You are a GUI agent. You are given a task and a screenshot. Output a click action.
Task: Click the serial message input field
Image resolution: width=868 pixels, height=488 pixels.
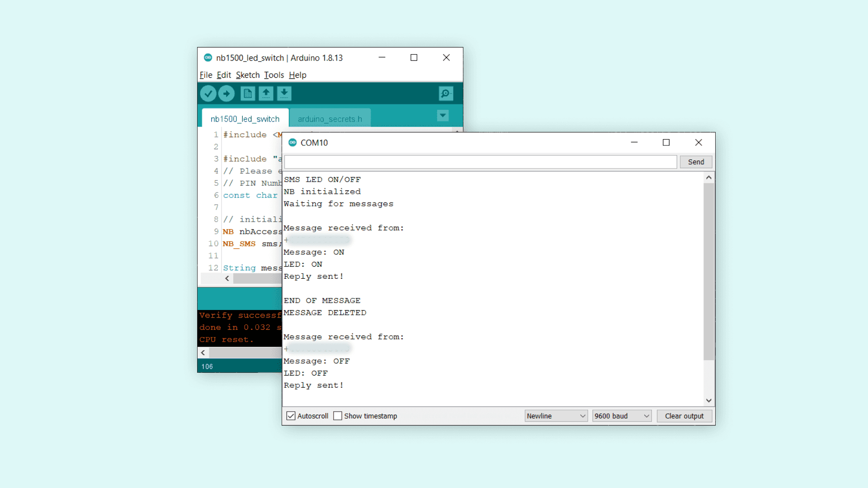coord(480,162)
